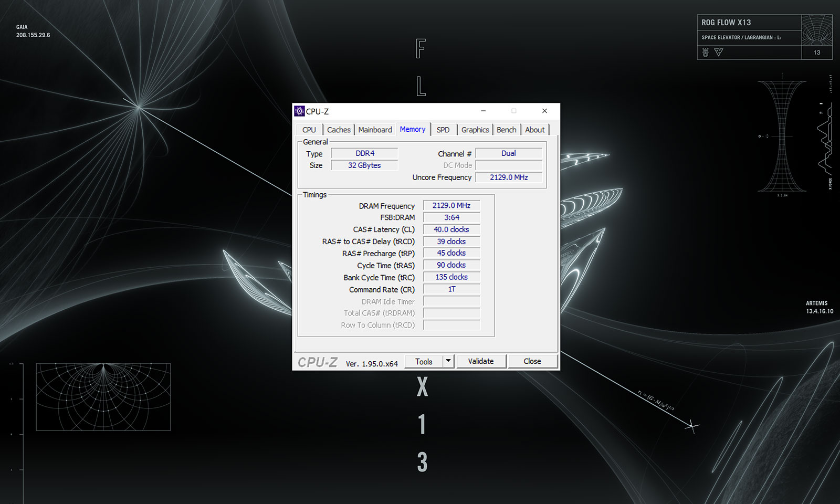Click the empty DC Mode field

click(x=509, y=165)
